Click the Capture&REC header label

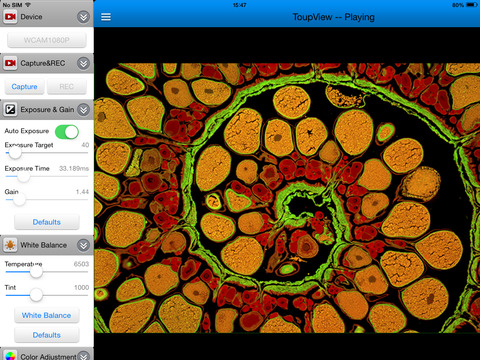[x=43, y=63]
